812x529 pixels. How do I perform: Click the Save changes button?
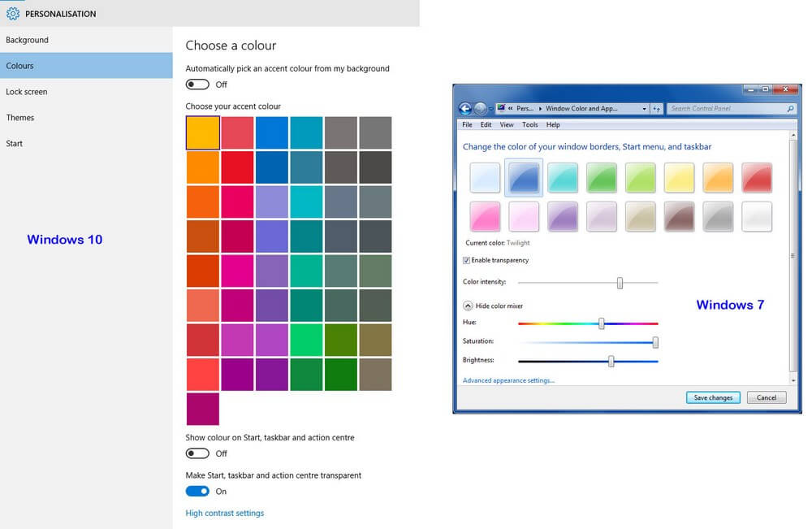(713, 397)
